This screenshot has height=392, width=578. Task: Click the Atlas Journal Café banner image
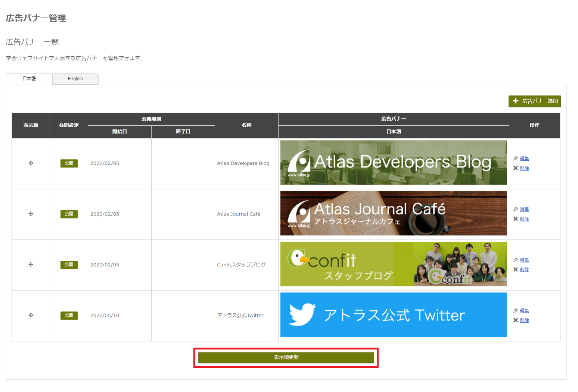pyautogui.click(x=394, y=213)
